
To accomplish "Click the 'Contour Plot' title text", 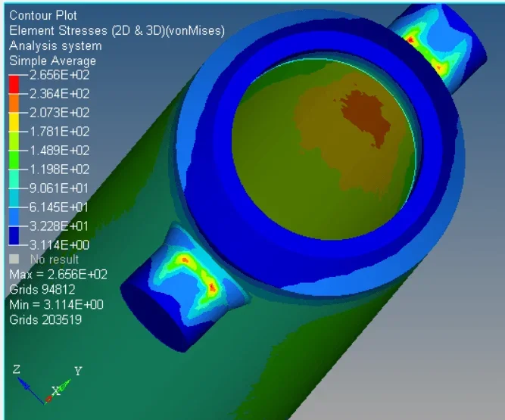I will click(x=43, y=15).
